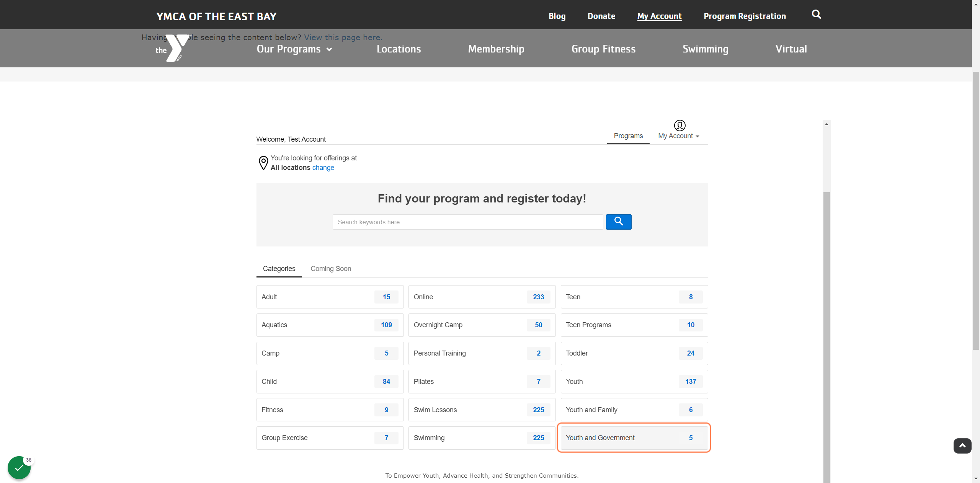Open the Camp category
The image size is (980, 483).
330,353
